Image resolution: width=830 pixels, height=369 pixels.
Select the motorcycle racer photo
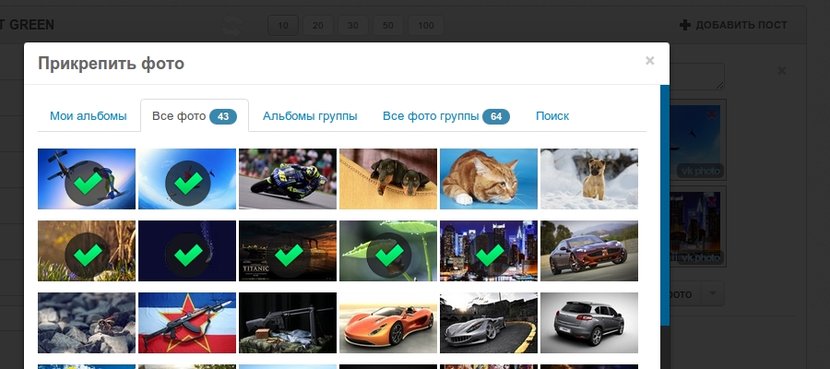click(287, 179)
